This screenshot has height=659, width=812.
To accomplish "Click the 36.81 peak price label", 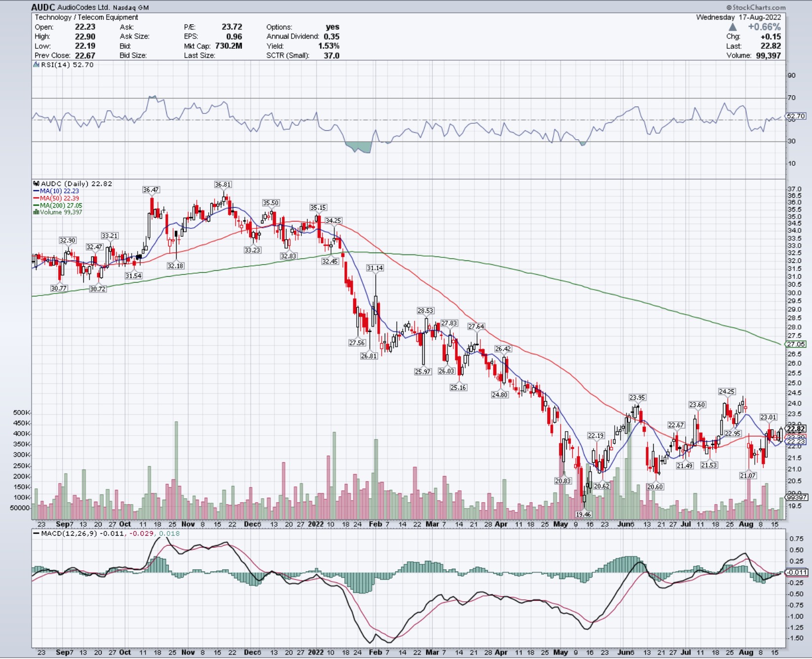I will 222,184.
